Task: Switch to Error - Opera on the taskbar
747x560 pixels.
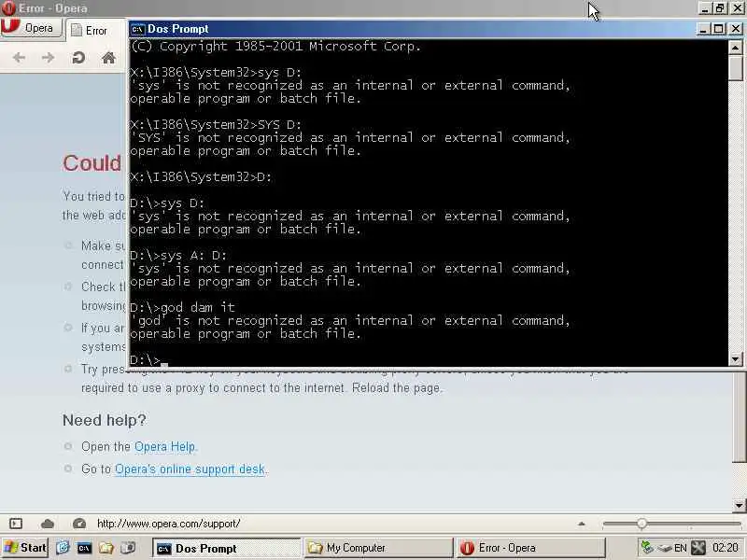Action: pyautogui.click(x=530, y=548)
